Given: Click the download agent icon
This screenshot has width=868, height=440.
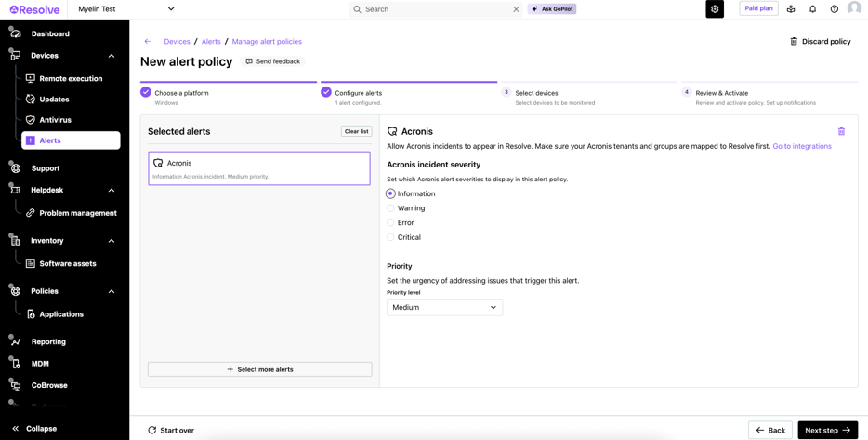Looking at the screenshot, I should (x=791, y=9).
